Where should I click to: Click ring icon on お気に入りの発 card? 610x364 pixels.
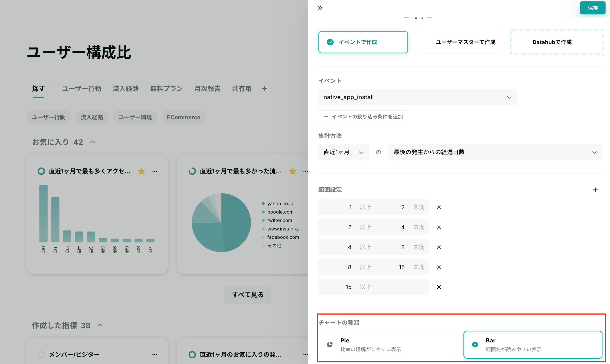pyautogui.click(x=192, y=354)
